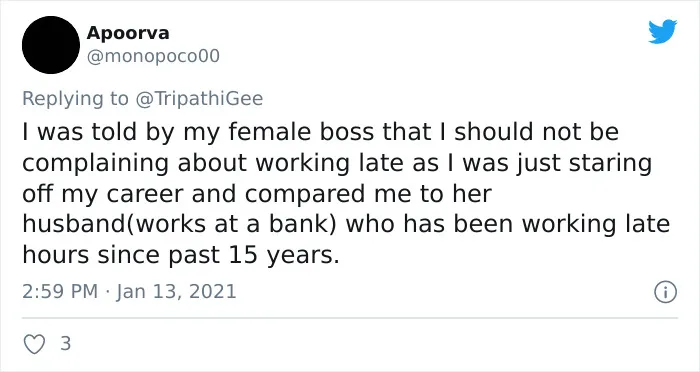Image resolution: width=700 pixels, height=372 pixels.
Task: Click the words "should not be" in the tweet
Action: pyautogui.click(x=537, y=133)
